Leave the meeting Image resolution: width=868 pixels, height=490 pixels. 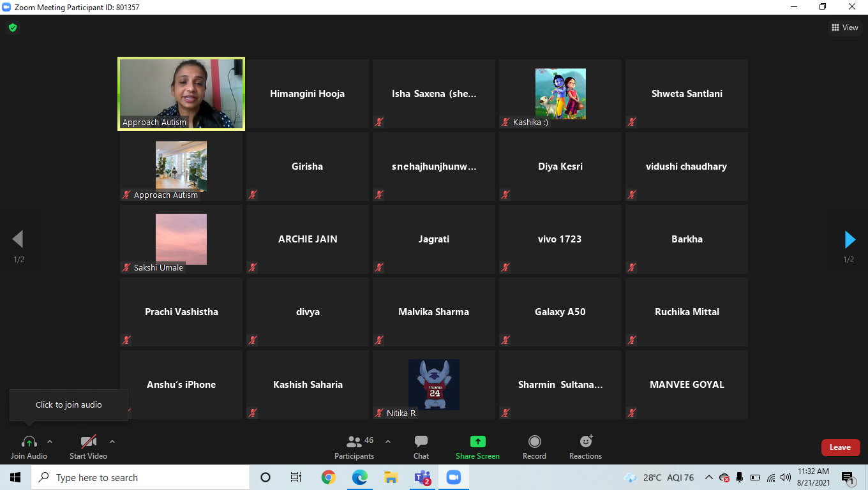coord(840,447)
